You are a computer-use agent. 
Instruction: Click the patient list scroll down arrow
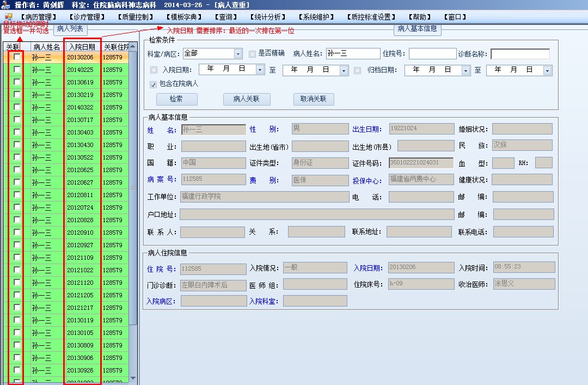click(133, 378)
